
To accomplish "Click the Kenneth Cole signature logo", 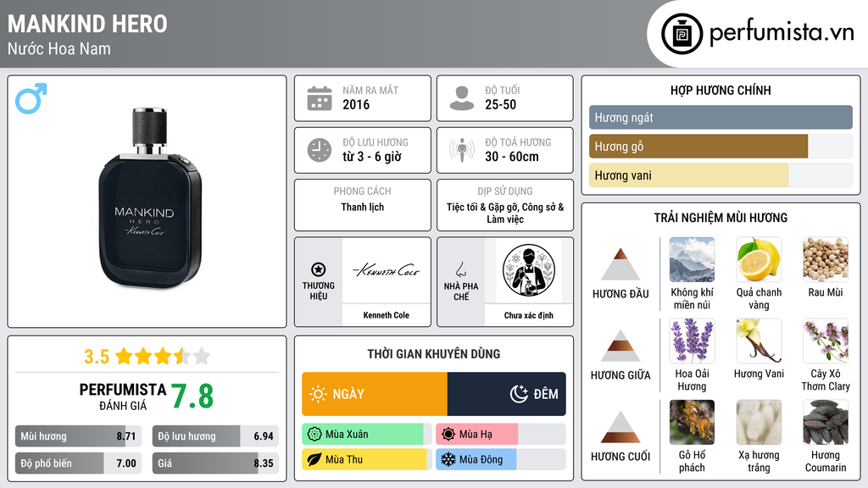I will pyautogui.click(x=387, y=270).
